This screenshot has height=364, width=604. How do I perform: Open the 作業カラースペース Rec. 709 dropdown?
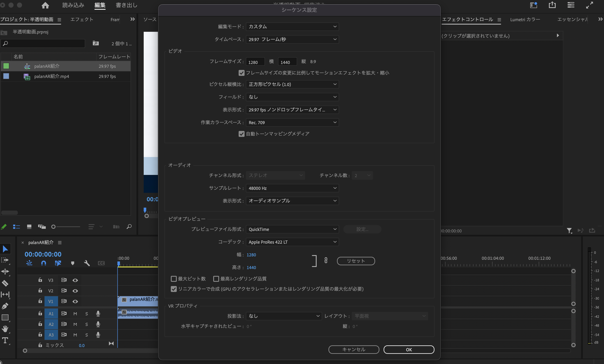(x=292, y=122)
